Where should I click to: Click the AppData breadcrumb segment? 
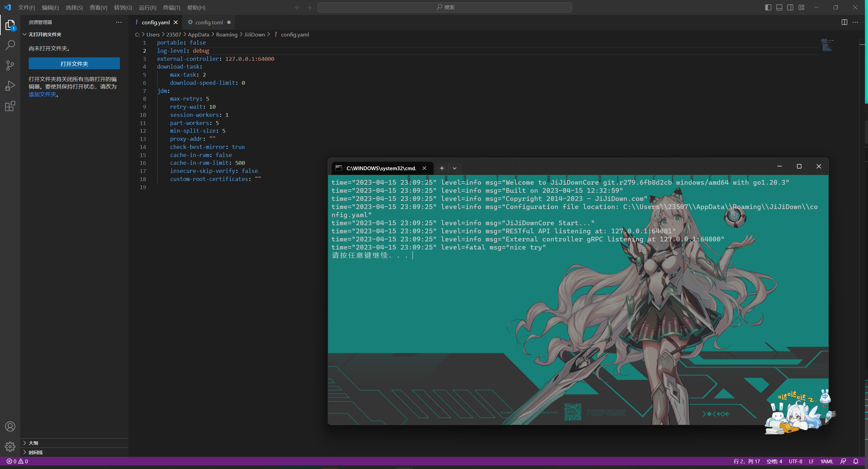click(199, 34)
